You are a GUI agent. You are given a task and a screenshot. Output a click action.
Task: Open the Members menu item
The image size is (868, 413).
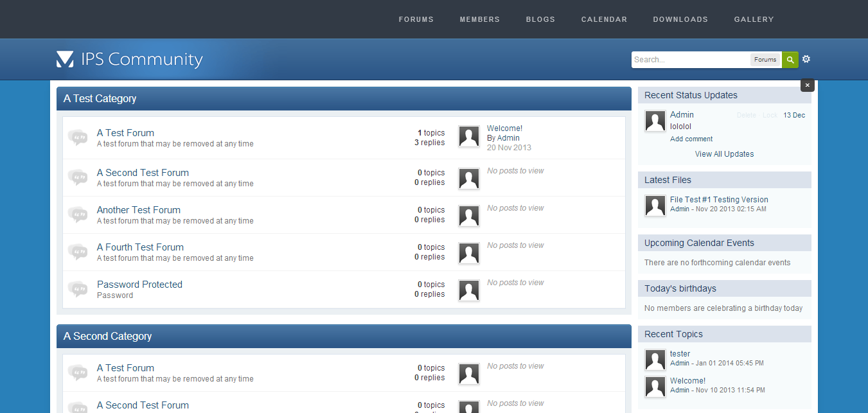click(479, 19)
